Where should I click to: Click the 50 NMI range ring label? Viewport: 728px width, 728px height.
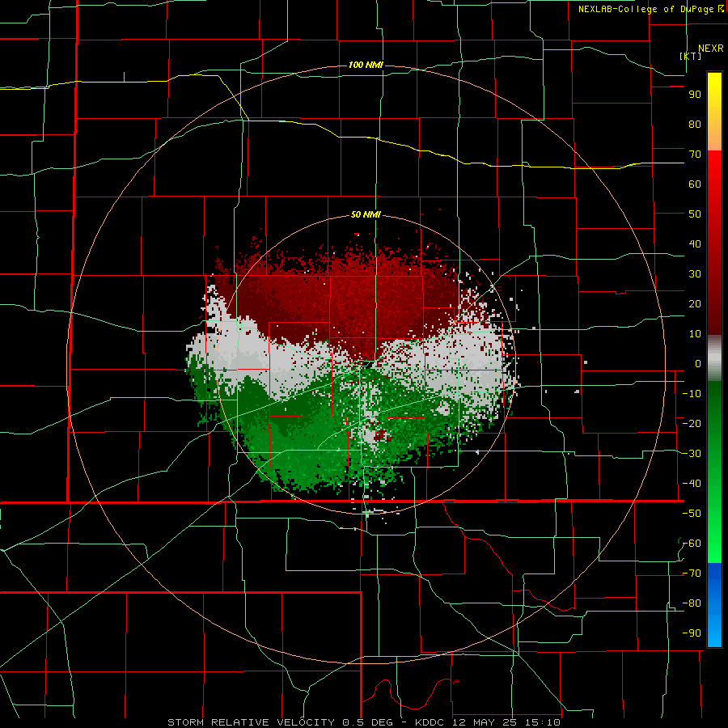point(366,214)
